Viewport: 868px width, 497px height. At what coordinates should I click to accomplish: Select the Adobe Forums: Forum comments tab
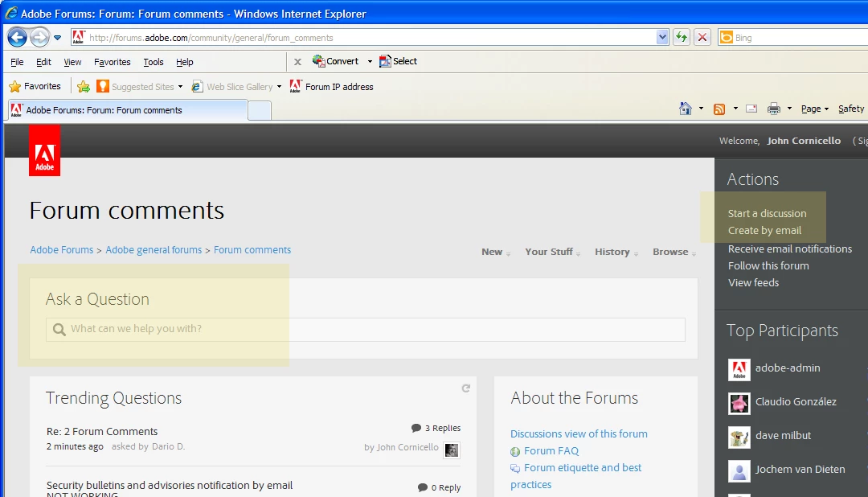[x=127, y=110]
